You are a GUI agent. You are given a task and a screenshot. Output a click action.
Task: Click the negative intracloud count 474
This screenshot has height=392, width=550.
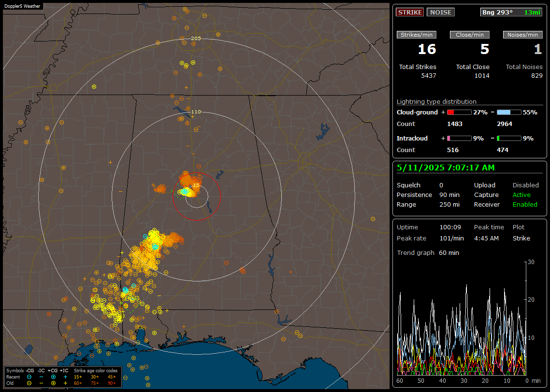(503, 150)
